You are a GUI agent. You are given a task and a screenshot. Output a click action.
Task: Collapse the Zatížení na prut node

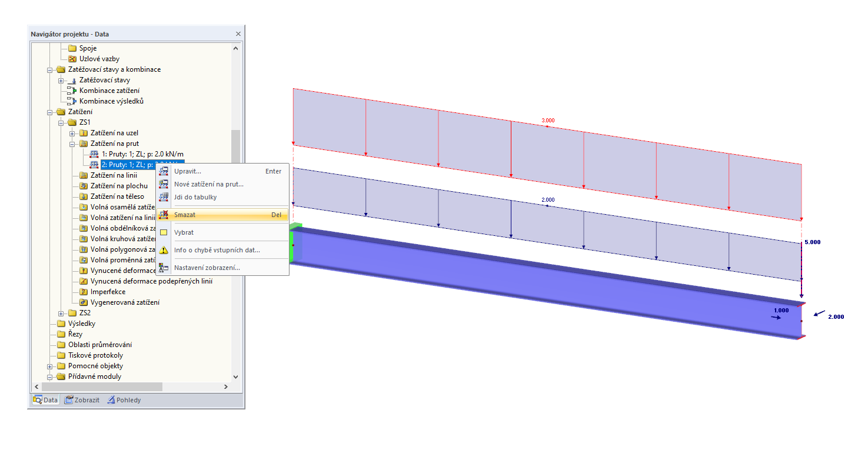click(x=72, y=144)
